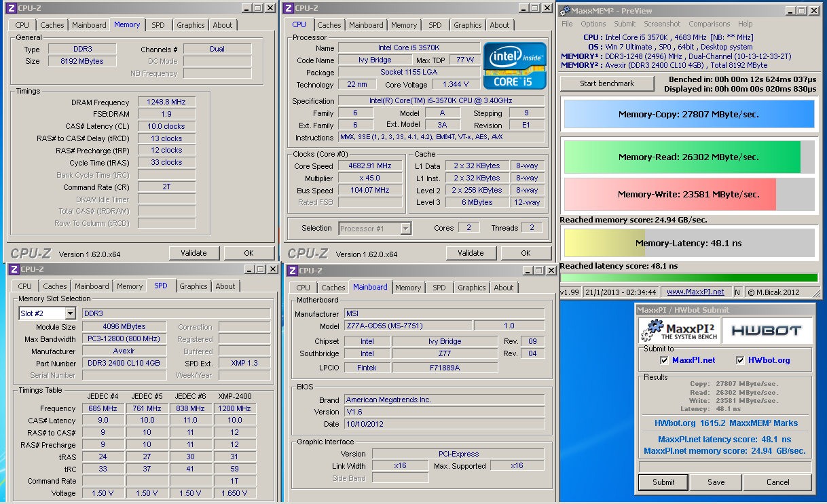Screen dimensions: 827x504
Task: Click the Command Rate value 2T
Action: [166, 187]
